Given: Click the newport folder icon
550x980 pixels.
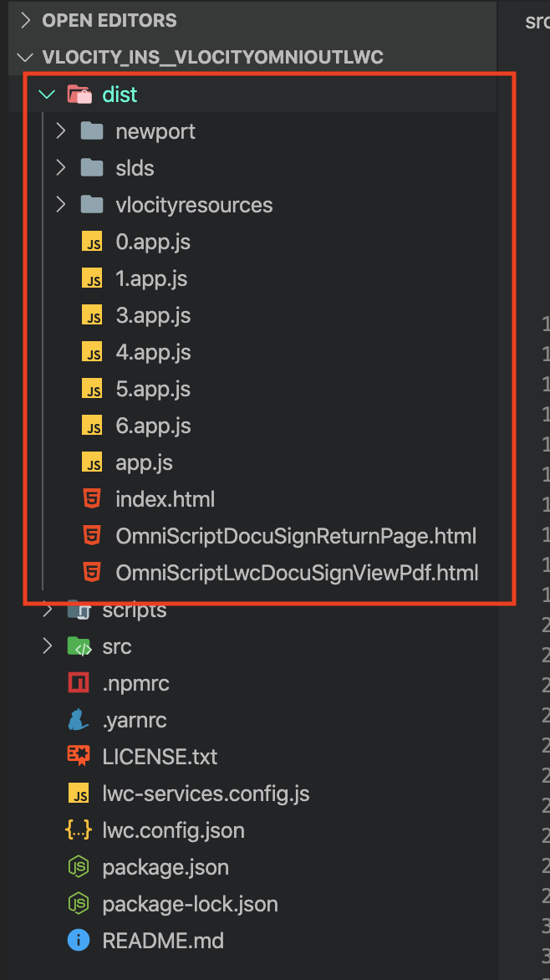Looking at the screenshot, I should coord(92,131).
